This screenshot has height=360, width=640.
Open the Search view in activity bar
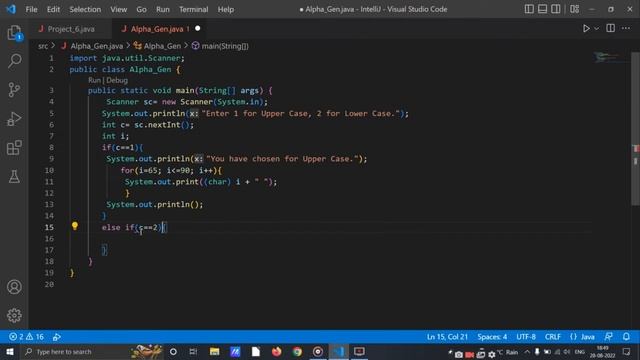tap(14, 61)
